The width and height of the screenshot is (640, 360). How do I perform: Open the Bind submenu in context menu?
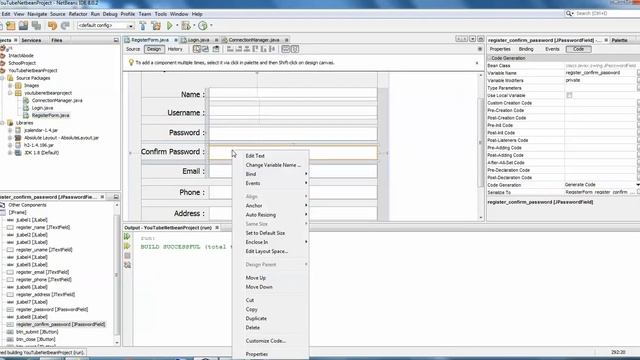(x=271, y=174)
